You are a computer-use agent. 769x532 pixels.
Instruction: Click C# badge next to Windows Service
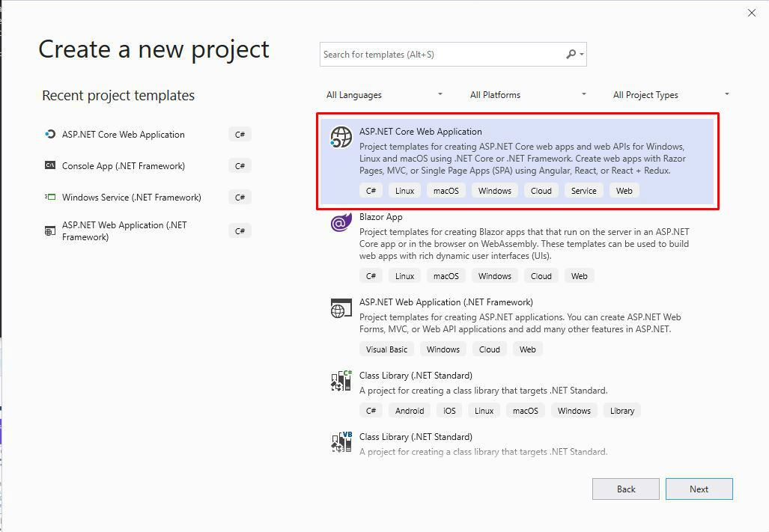[x=240, y=197]
